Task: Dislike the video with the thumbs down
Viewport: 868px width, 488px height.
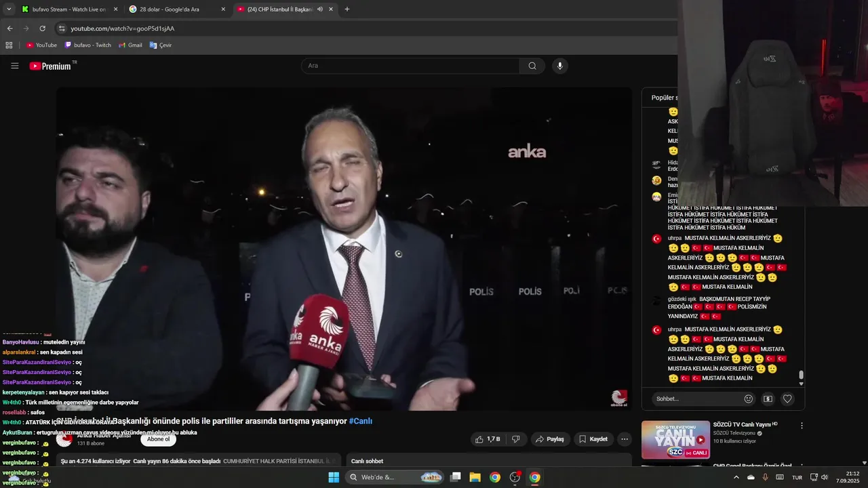Action: click(x=515, y=439)
